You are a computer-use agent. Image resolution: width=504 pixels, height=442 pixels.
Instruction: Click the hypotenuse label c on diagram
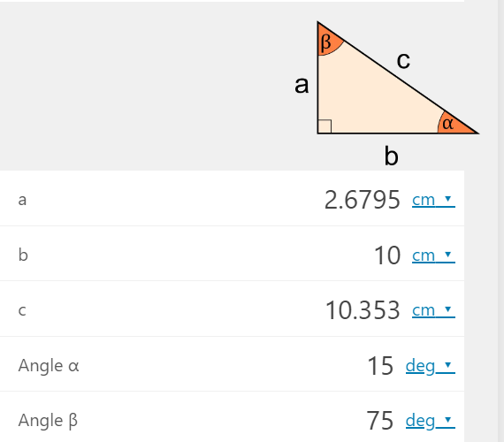403,60
